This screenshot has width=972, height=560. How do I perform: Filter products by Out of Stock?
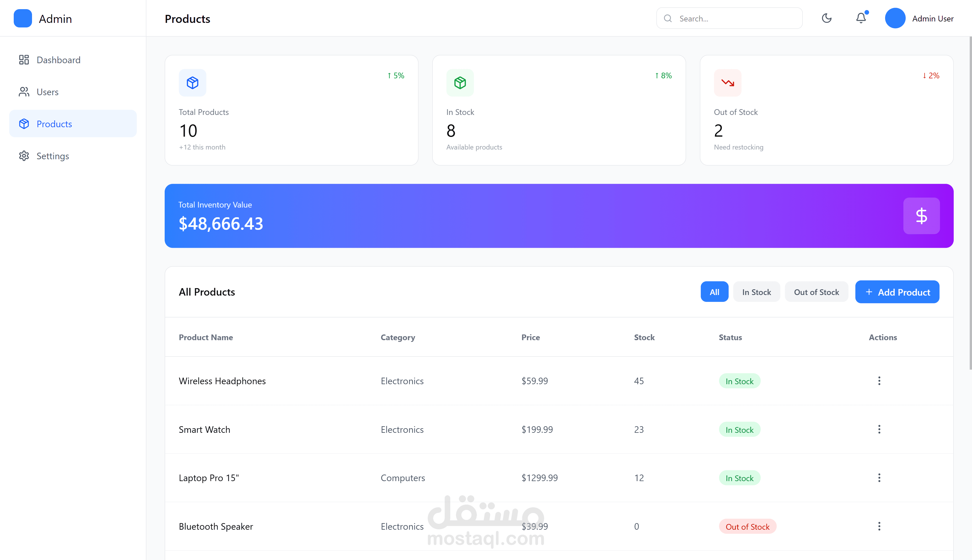click(x=816, y=292)
